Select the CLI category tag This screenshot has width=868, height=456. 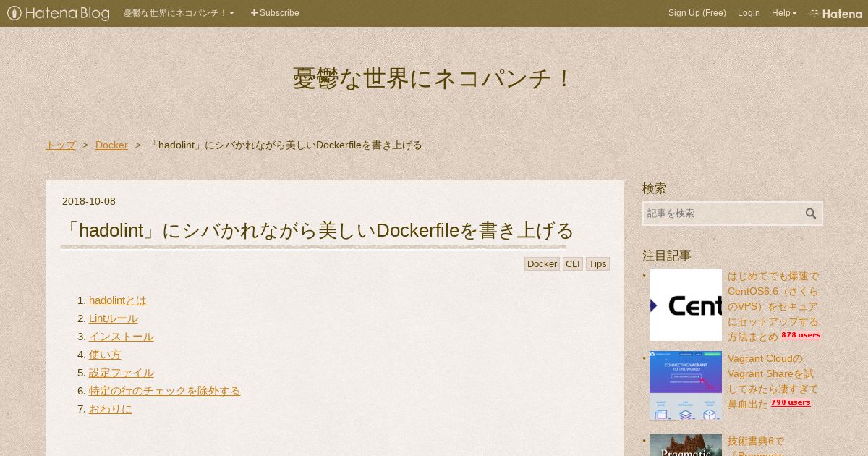(x=573, y=263)
